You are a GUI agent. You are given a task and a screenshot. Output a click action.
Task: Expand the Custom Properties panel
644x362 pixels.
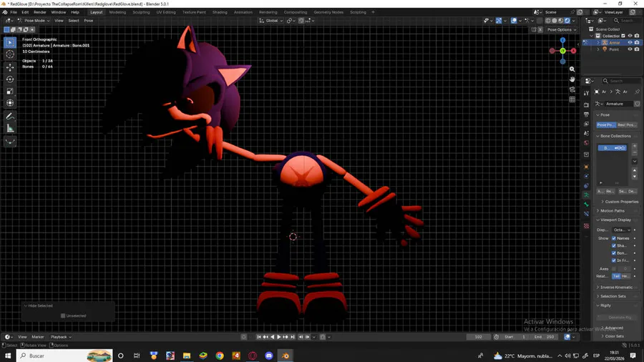point(620,202)
